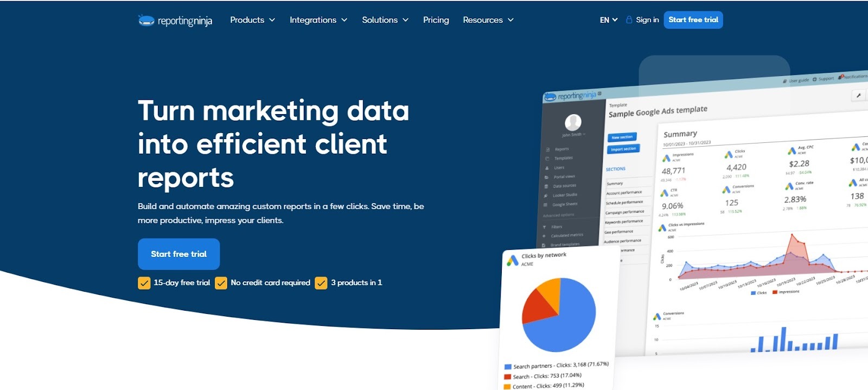The image size is (868, 390).
Task: Click the Sign in link
Action: [x=647, y=20]
